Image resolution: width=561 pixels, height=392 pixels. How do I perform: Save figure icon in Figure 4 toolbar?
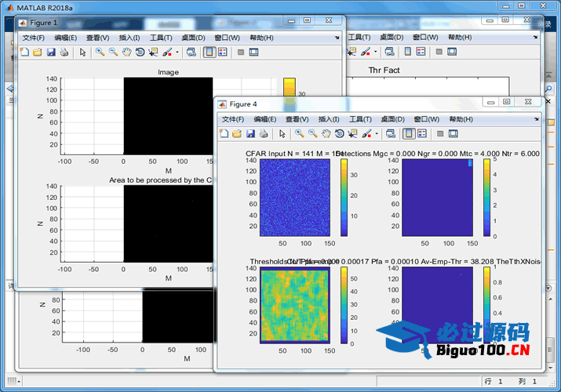250,133
